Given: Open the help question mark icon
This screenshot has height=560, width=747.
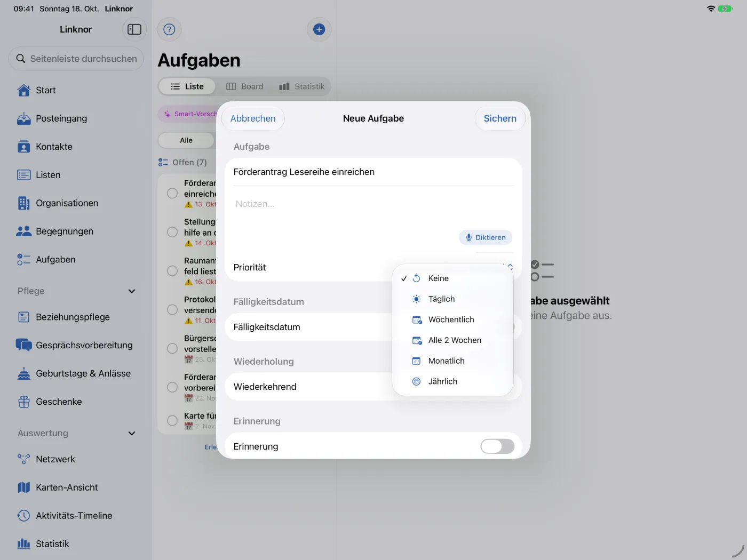Looking at the screenshot, I should pyautogui.click(x=169, y=29).
